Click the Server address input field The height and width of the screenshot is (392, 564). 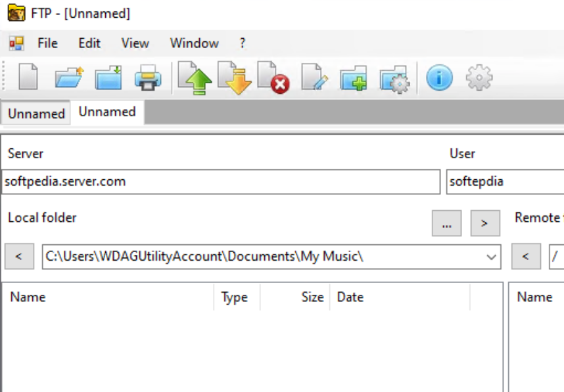[220, 182]
